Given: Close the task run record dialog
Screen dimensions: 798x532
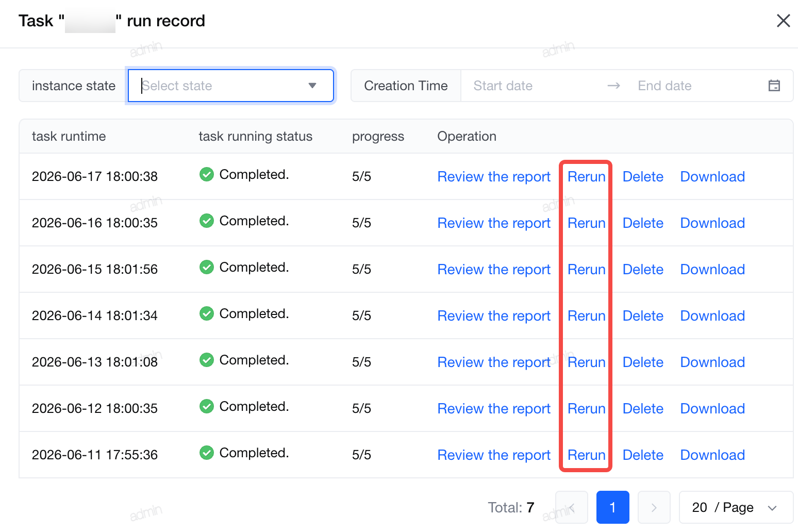Looking at the screenshot, I should (x=783, y=21).
